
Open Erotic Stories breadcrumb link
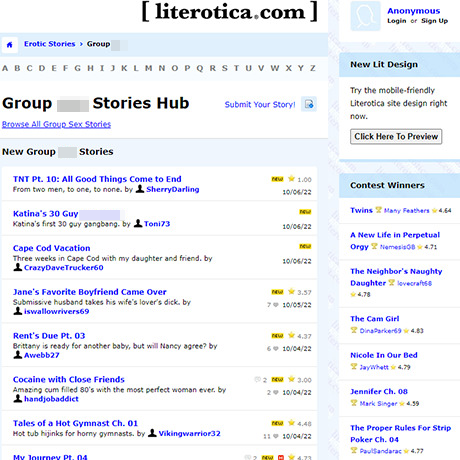coord(50,44)
